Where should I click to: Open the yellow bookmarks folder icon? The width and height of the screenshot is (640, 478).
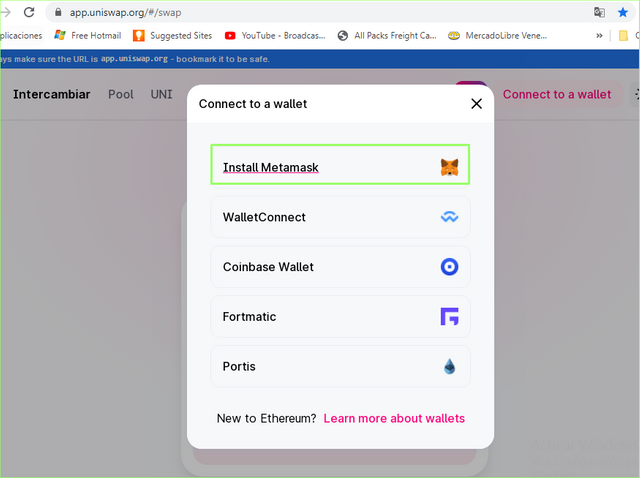(x=623, y=36)
